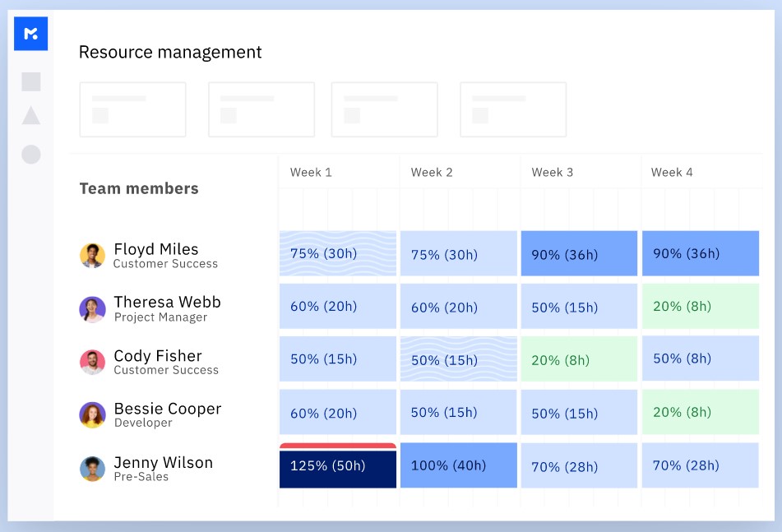Click the blue M logo icon
The width and height of the screenshot is (782, 532).
31,34
